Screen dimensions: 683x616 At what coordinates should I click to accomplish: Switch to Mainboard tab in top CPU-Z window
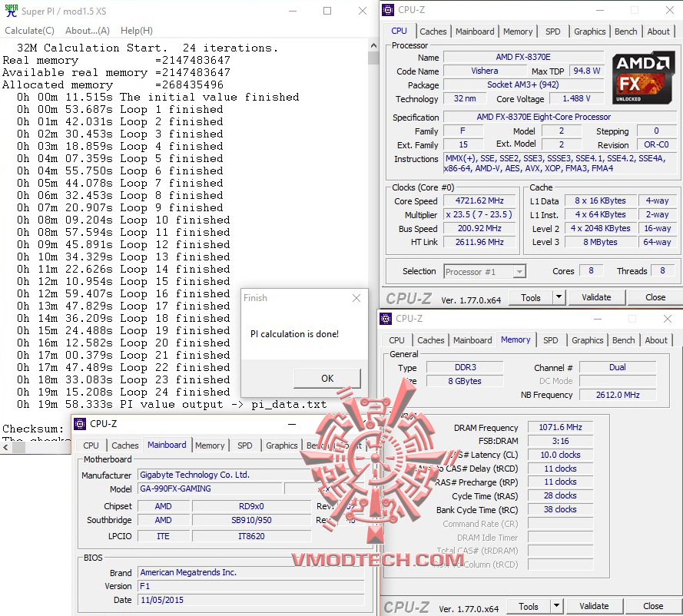coord(475,31)
